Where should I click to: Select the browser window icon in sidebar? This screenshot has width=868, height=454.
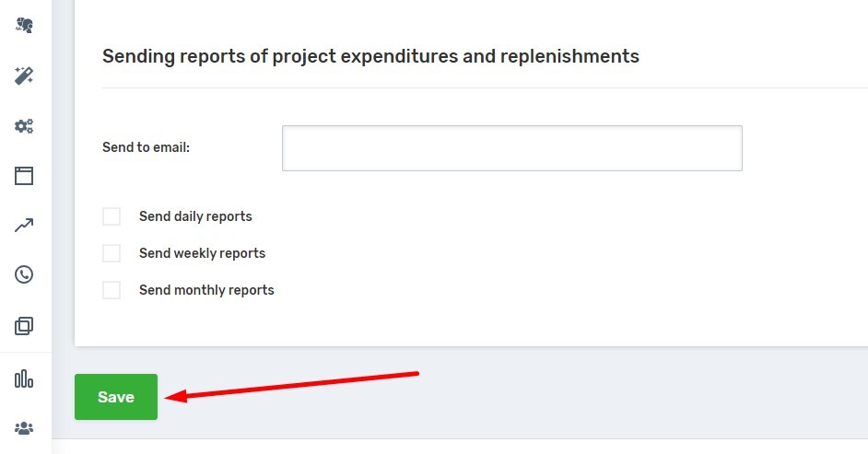tap(24, 176)
